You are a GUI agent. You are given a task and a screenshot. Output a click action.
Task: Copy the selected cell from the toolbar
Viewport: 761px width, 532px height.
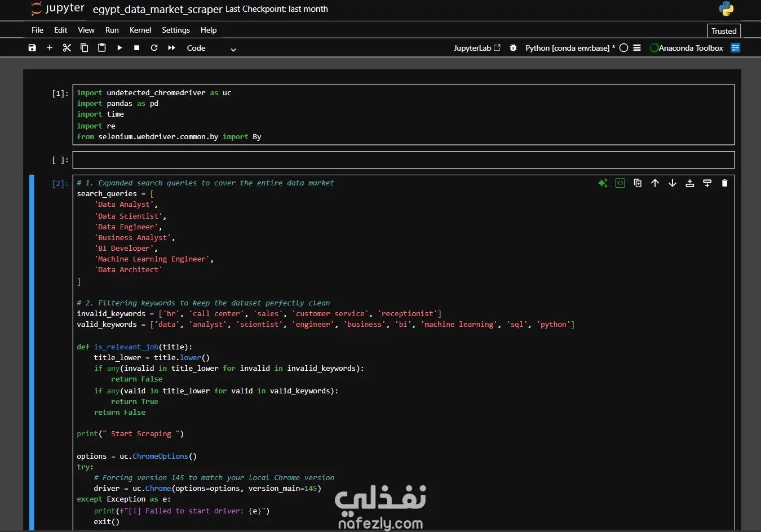(x=85, y=48)
